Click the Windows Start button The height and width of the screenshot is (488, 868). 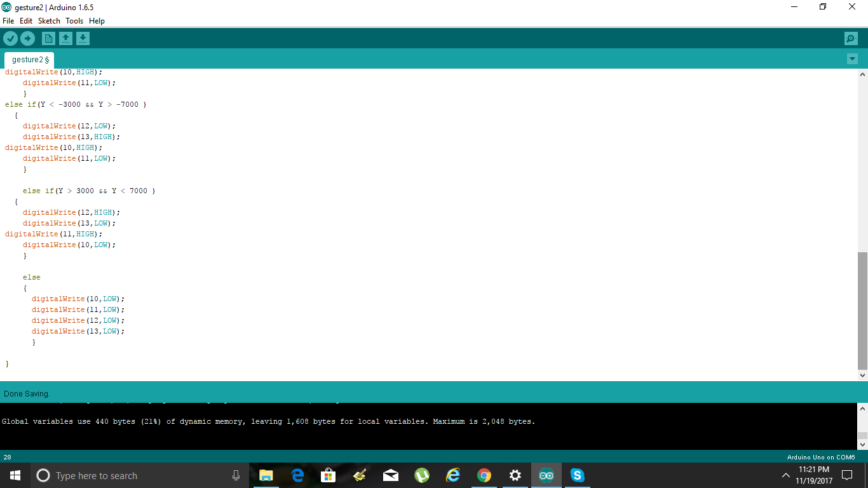coord(13,475)
